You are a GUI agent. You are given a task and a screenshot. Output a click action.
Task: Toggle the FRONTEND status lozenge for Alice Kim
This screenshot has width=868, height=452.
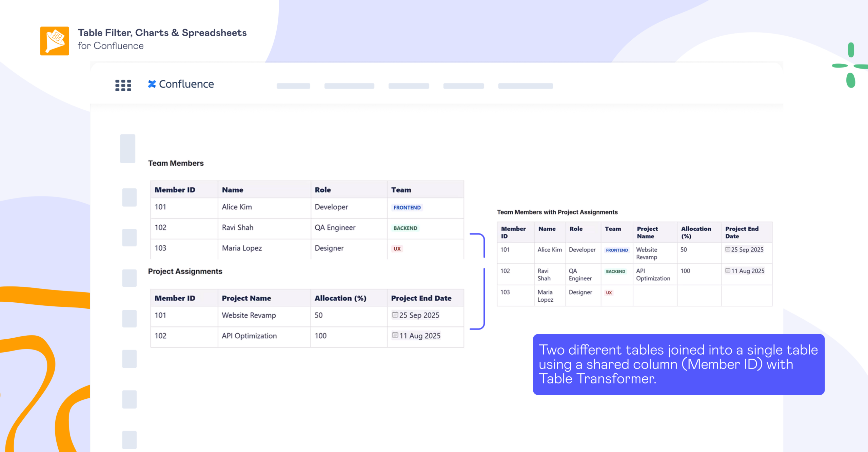tap(407, 207)
